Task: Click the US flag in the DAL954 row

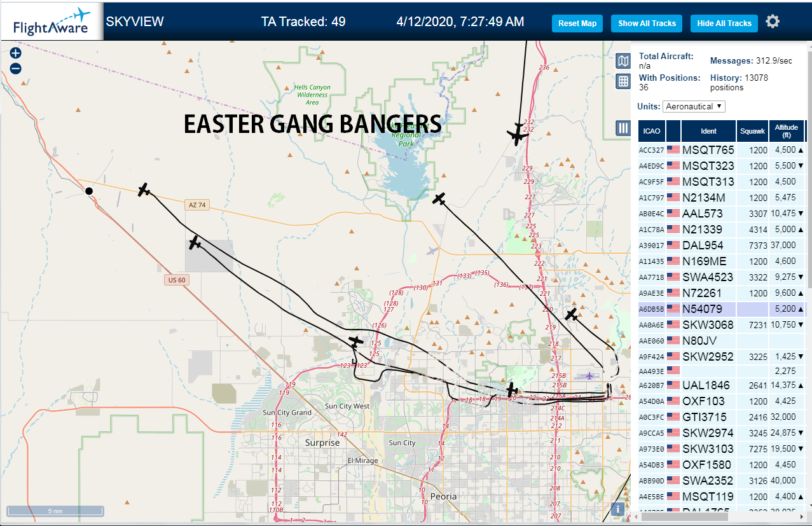Action: [673, 245]
